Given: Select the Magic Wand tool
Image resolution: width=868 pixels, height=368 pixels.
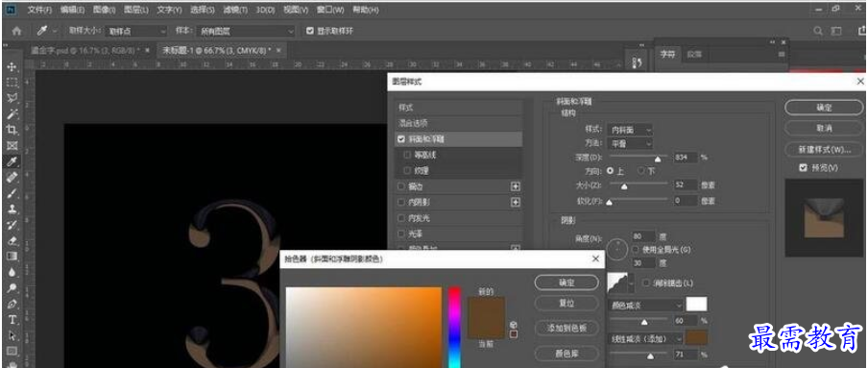Looking at the screenshot, I should pyautogui.click(x=12, y=114).
